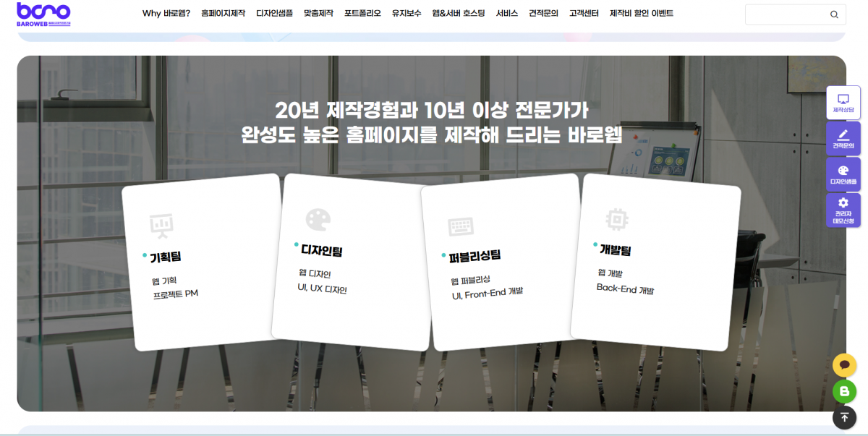Select the 개발팀 team card
868x436 pixels.
click(656, 262)
